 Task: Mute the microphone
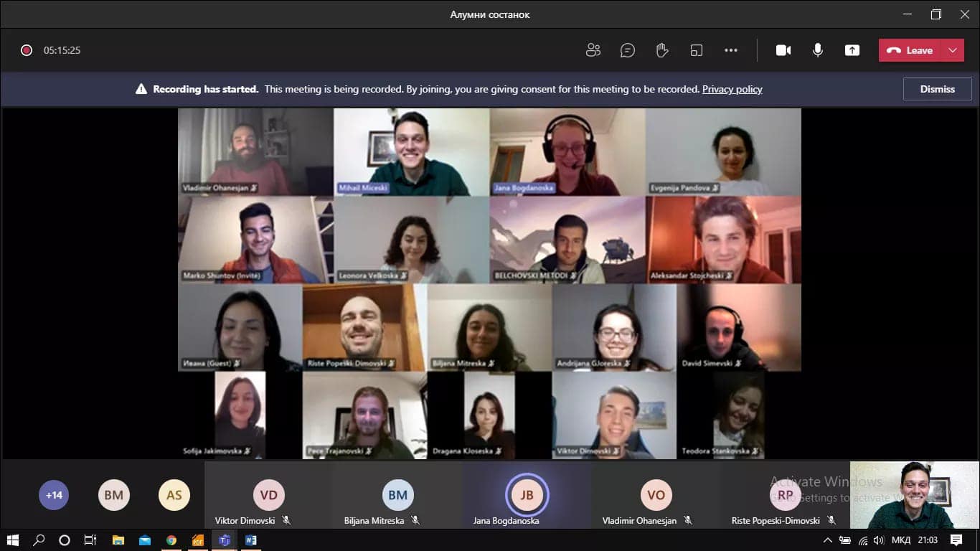817,50
